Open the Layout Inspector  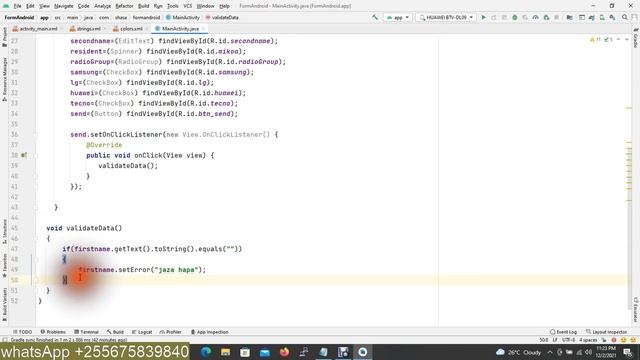pyautogui.click(x=606, y=332)
